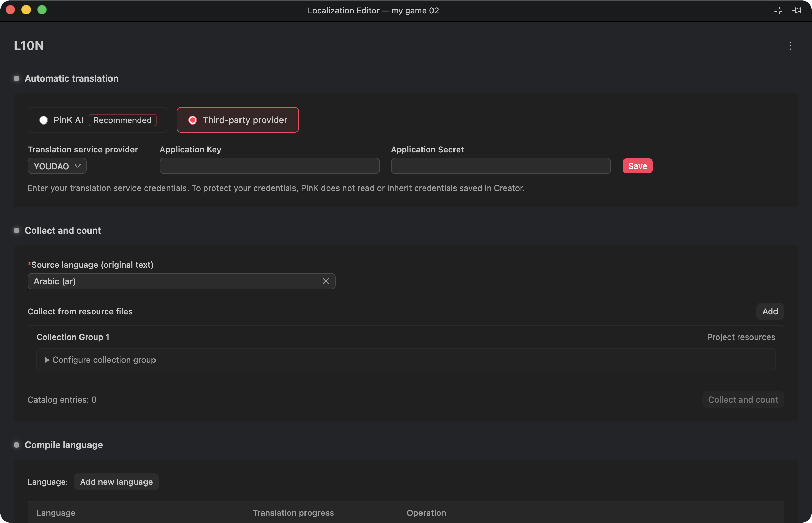
Task: Open the YOUDAO provider dropdown
Action: [57, 166]
